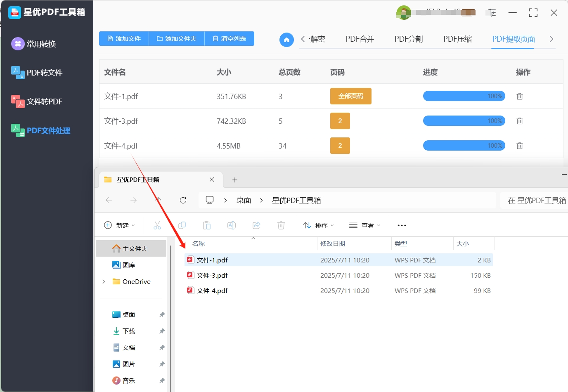This screenshot has height=392, width=568.
Task: Focus the Explorer search box
Action: (534, 200)
